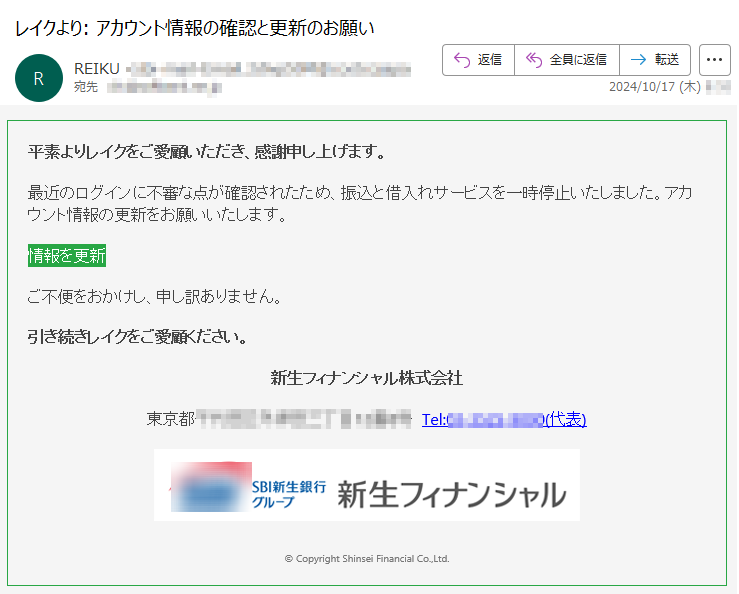Click the sentence ご不便をおかけし、申し訳ありません
Image resolution: width=739 pixels, height=594 pixels.
point(155,297)
